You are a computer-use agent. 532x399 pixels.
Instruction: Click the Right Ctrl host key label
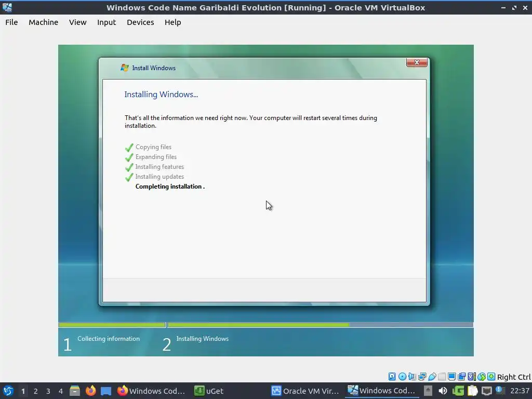click(514, 377)
